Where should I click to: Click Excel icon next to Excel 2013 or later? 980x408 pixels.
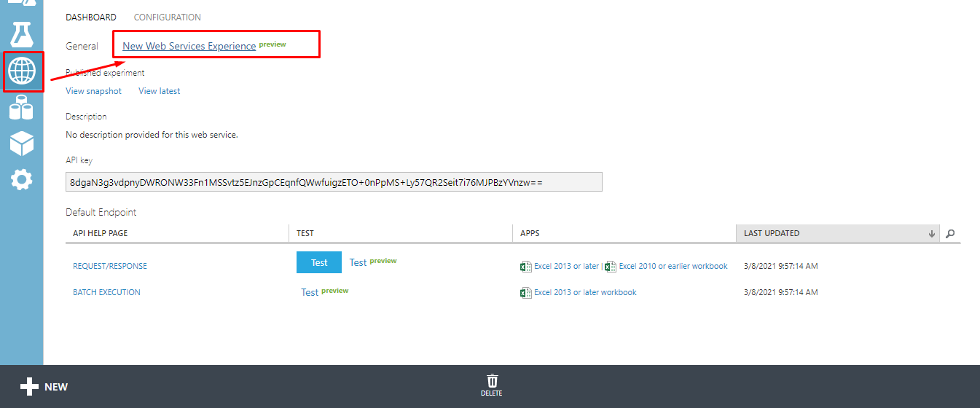coord(525,267)
